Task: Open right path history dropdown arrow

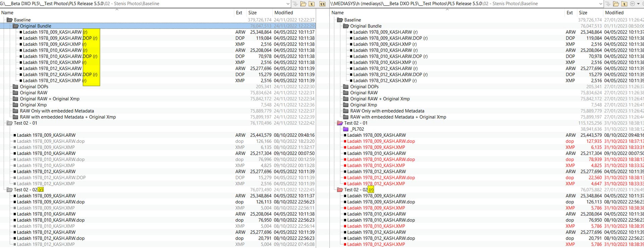Action: (600, 4)
